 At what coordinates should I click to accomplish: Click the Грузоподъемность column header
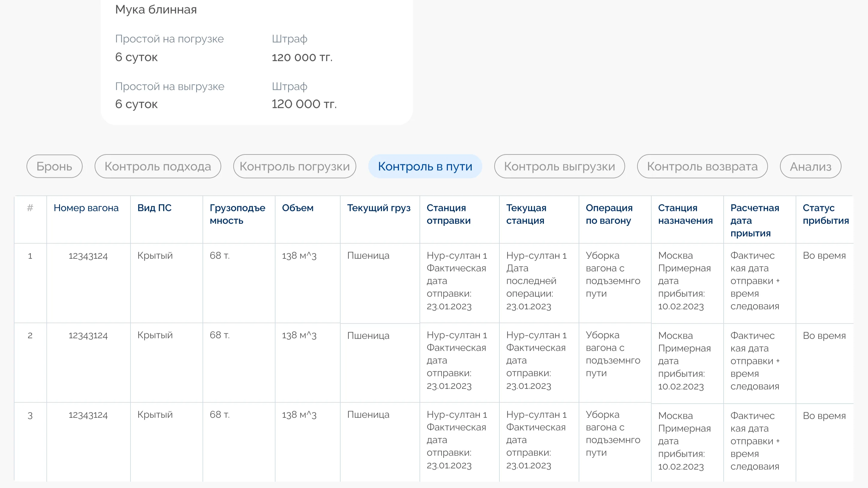(237, 214)
